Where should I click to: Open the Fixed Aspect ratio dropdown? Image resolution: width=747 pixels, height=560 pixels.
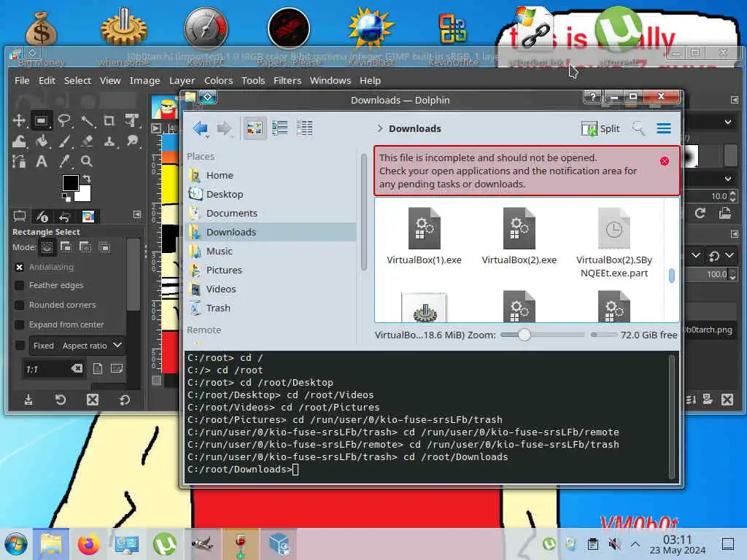[77, 345]
